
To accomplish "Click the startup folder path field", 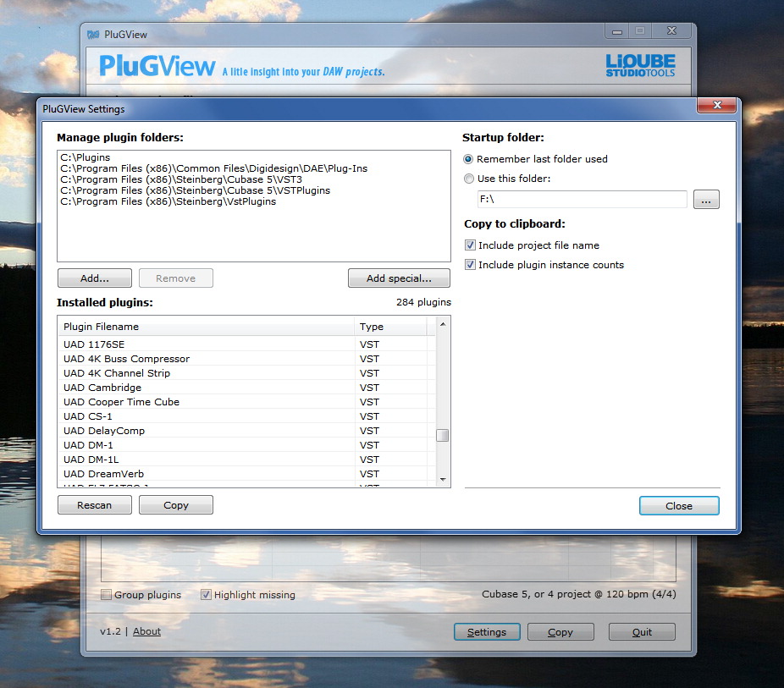I will [581, 200].
